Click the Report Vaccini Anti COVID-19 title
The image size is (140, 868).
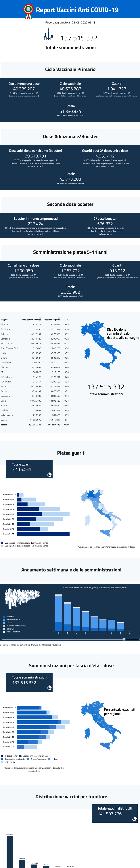pyautogui.click(x=77, y=10)
